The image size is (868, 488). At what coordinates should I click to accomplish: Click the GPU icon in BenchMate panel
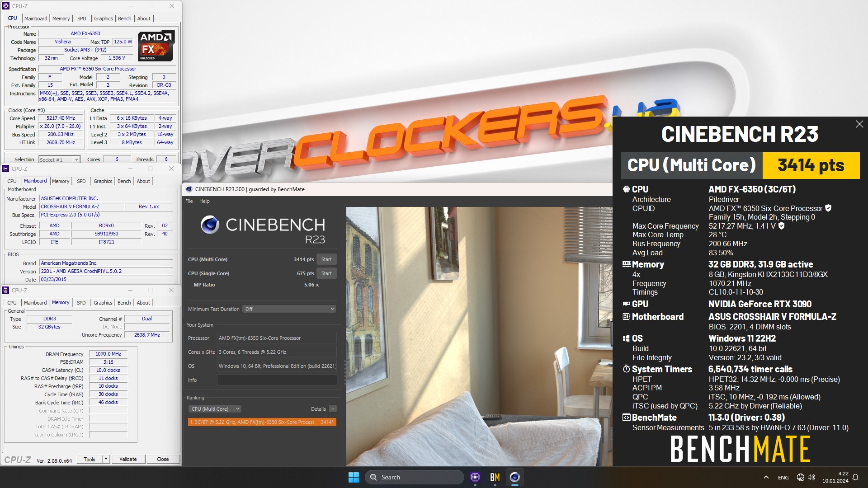point(626,304)
